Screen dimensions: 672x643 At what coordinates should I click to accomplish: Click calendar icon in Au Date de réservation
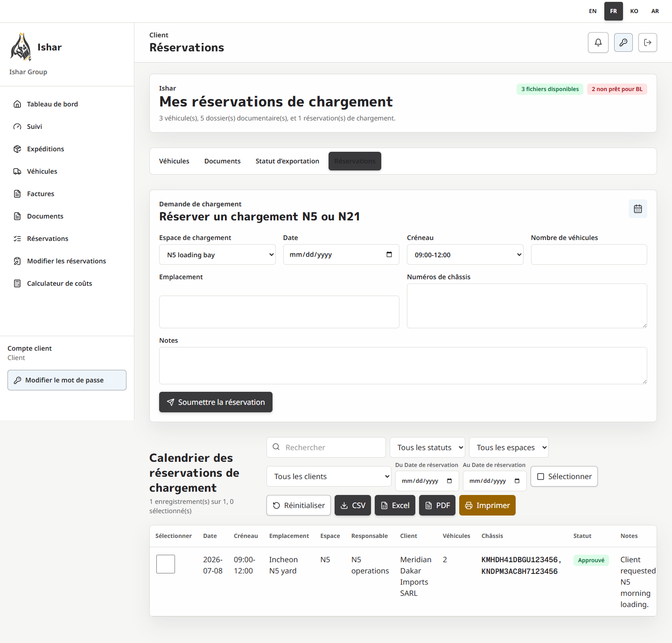pyautogui.click(x=517, y=481)
